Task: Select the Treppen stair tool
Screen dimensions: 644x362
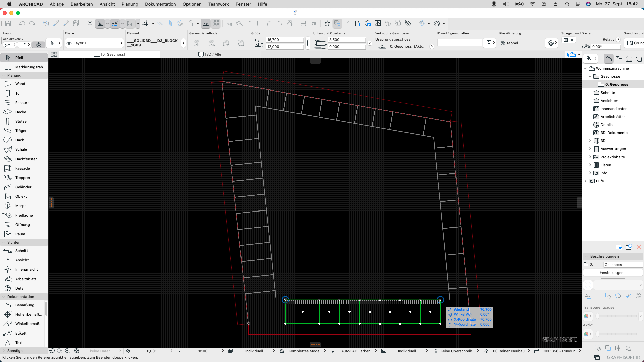Action: point(22,178)
